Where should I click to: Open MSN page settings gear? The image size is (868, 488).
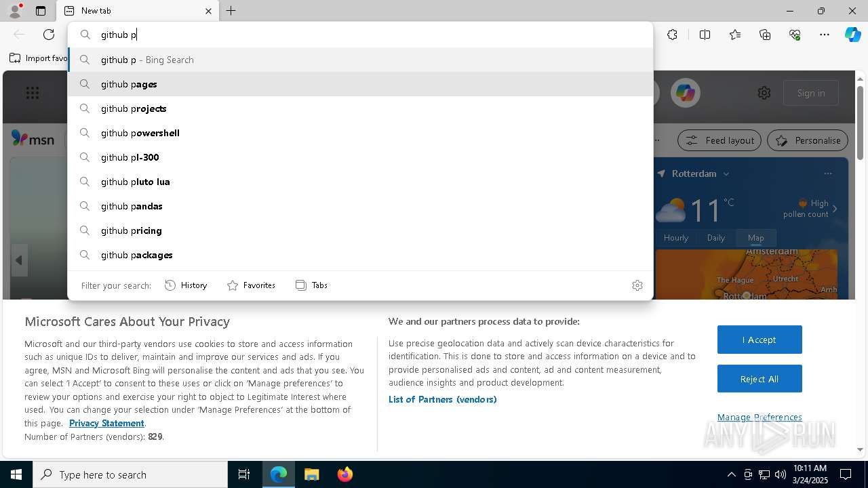(x=764, y=93)
